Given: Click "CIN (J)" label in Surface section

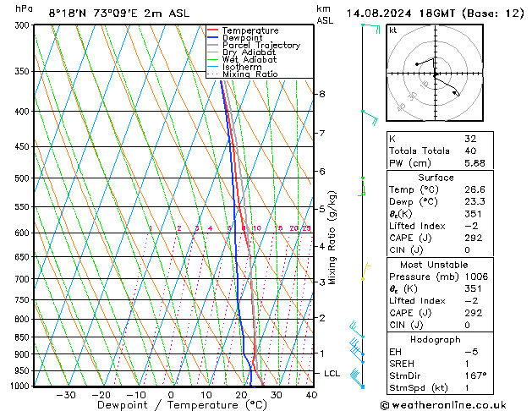Looking at the screenshot, I should click(406, 250).
